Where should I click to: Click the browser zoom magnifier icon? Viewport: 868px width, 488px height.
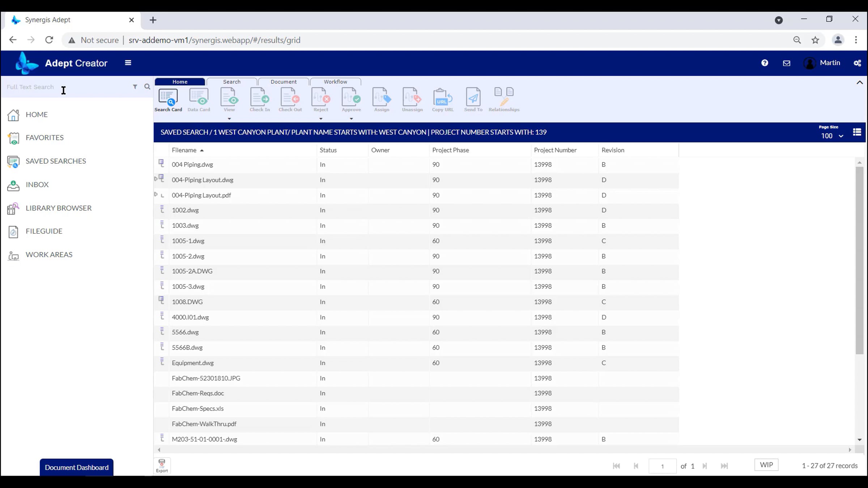point(797,40)
